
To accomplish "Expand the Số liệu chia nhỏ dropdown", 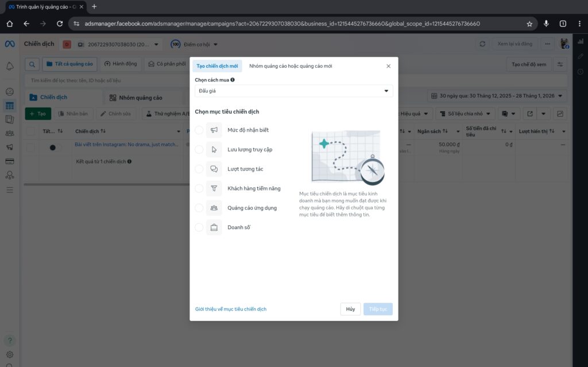I will click(466, 113).
